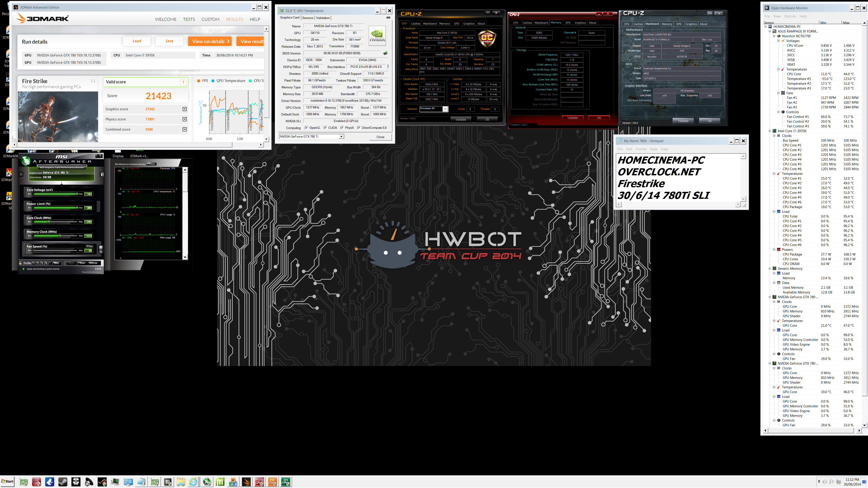
Task: Open Steam from the taskbar
Action: coord(63,482)
